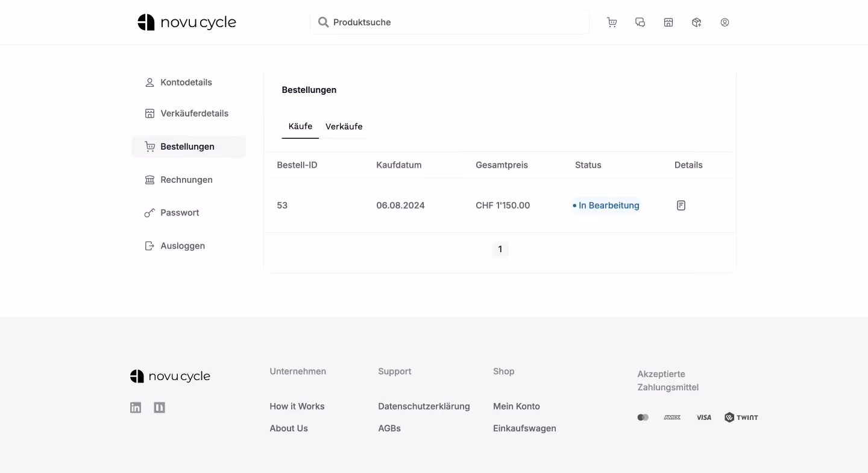Open the Datenschutzerklärung footer link
The width and height of the screenshot is (868, 473).
pos(424,407)
